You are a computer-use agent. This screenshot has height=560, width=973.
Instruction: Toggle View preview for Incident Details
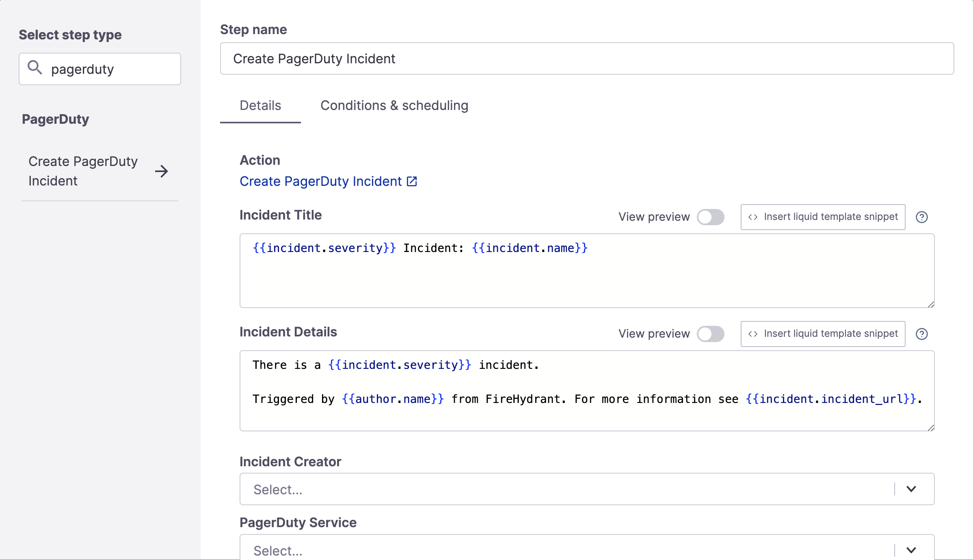711,334
